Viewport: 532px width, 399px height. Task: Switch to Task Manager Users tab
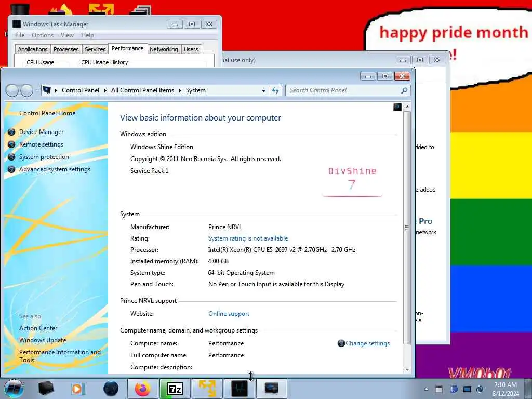tap(191, 49)
